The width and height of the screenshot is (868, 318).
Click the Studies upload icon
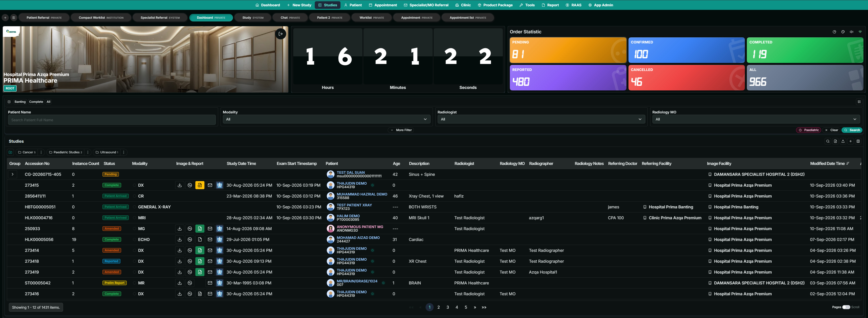click(x=843, y=141)
